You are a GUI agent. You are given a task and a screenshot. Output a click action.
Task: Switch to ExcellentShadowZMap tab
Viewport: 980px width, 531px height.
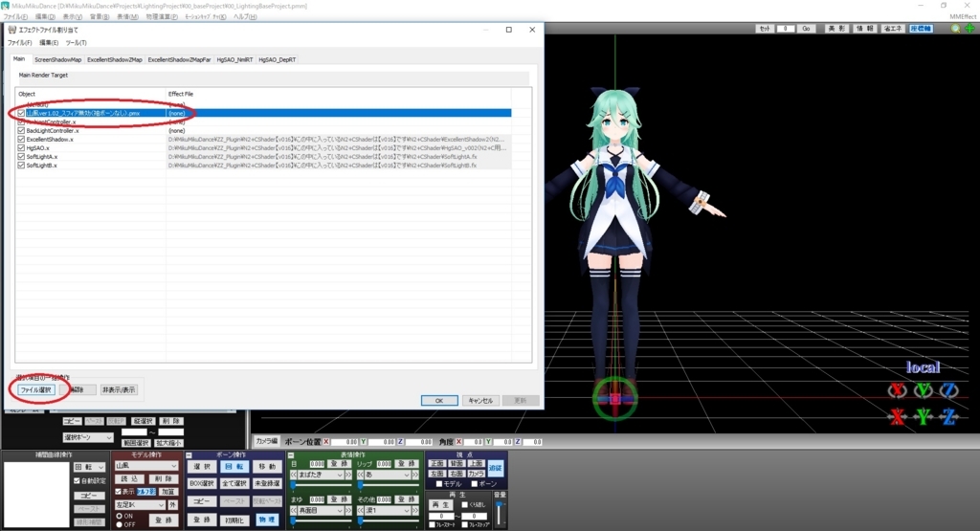[x=115, y=60]
